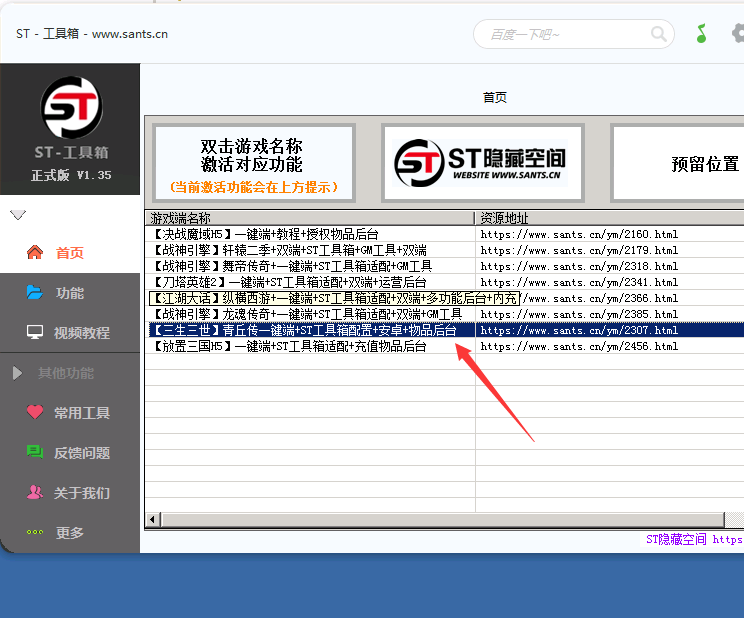
Task: Open the 反馈问题 sidebar item
Action: coord(70,453)
